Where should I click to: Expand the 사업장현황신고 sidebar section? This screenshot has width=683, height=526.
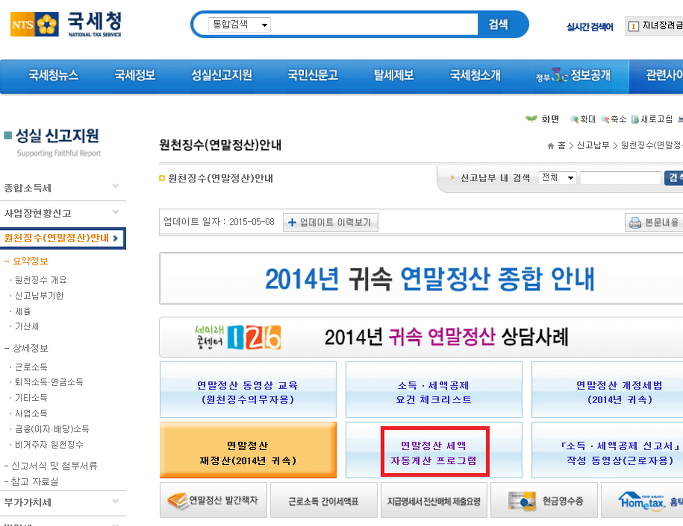point(63,213)
